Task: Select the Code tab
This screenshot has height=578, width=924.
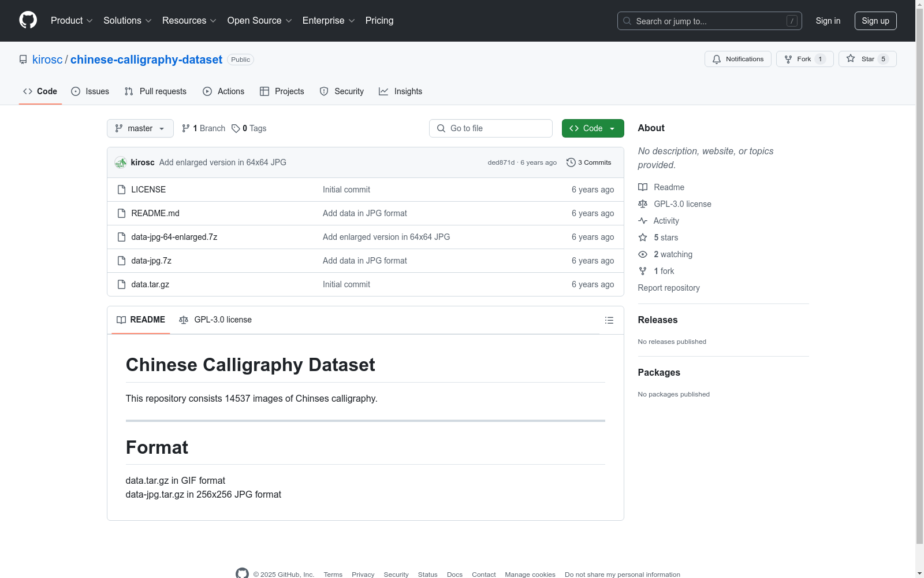Action: [40, 91]
